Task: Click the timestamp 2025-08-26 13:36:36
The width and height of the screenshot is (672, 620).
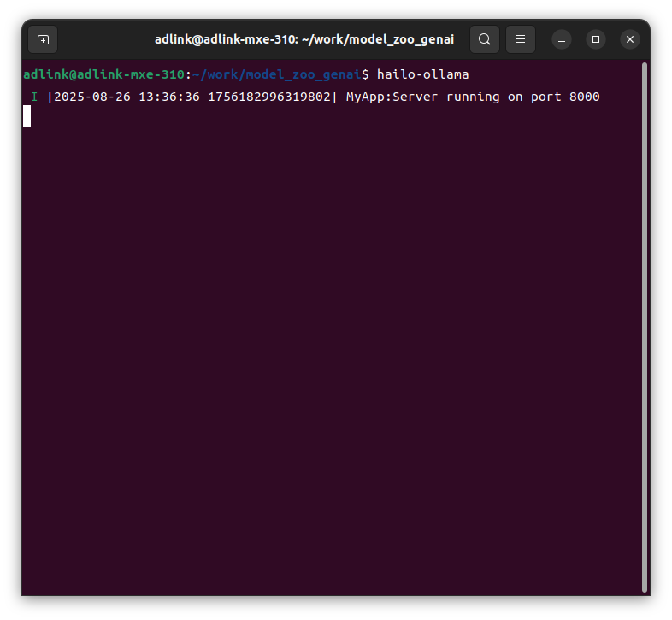Action: click(127, 97)
